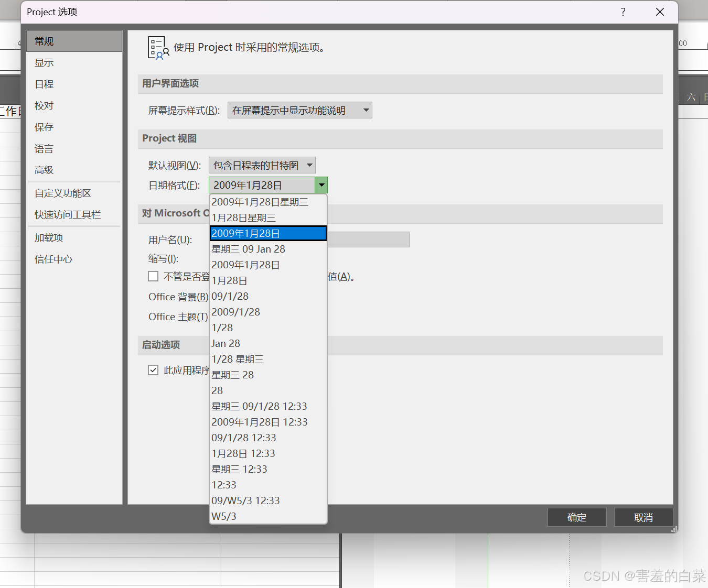Open 快速访问工具栏 settings
Viewport: 708px width, 588px height.
coord(74,215)
